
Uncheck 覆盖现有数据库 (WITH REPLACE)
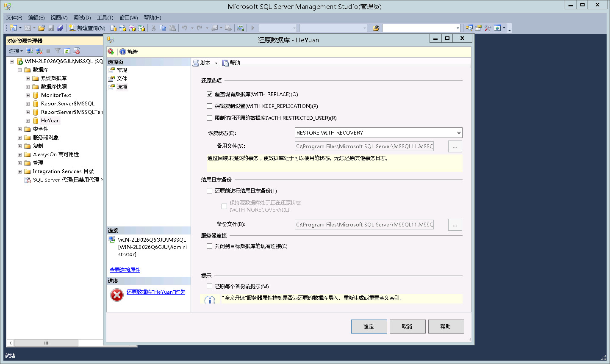point(209,94)
